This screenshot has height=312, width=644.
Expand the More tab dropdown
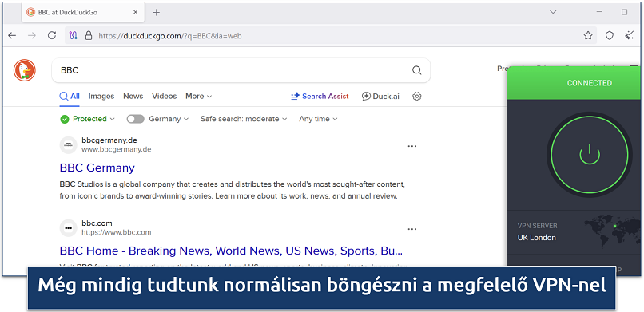tap(199, 97)
